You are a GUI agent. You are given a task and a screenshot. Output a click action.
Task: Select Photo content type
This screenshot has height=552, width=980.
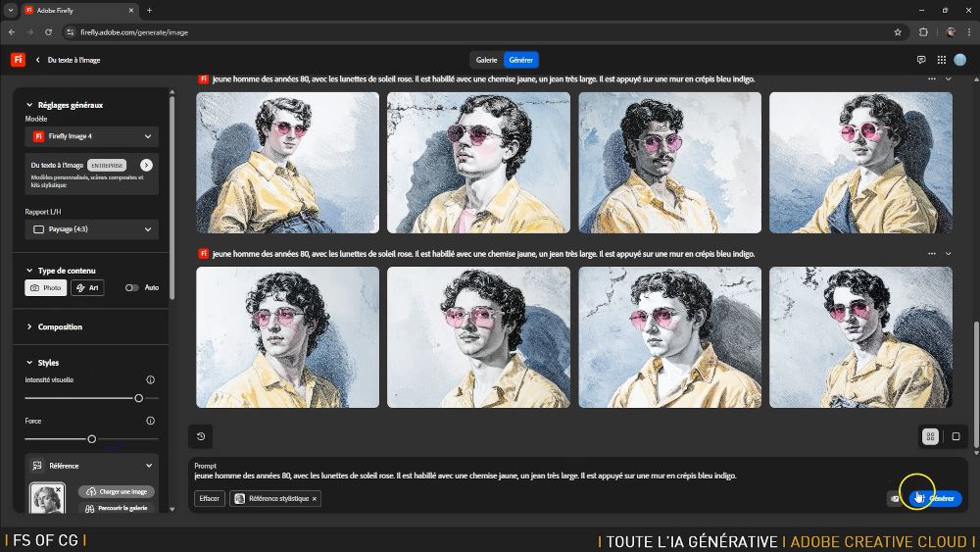click(46, 288)
